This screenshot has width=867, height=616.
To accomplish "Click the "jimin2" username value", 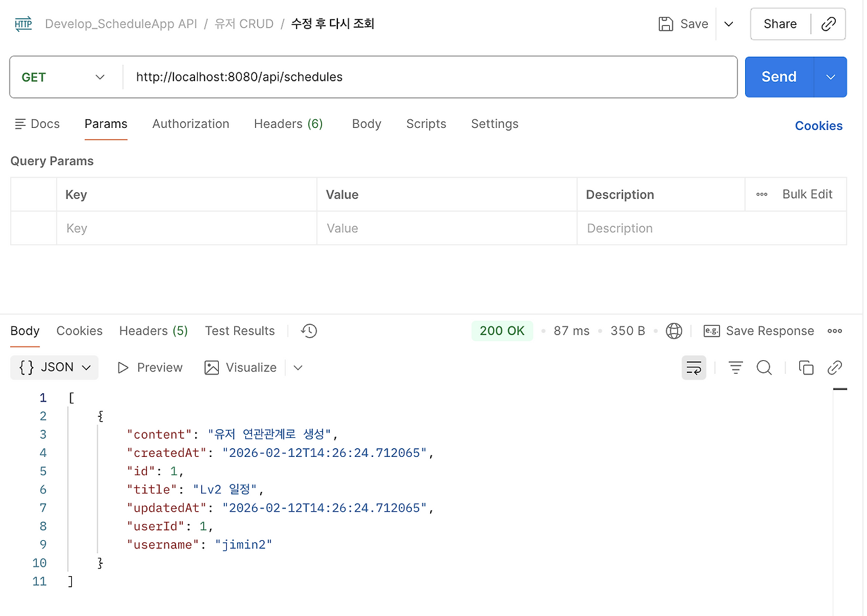I will (244, 544).
